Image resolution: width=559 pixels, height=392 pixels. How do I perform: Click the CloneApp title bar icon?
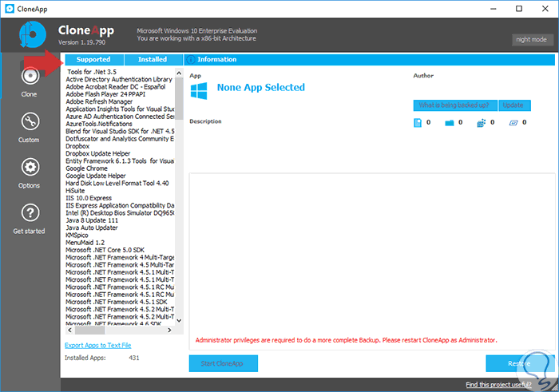point(10,9)
